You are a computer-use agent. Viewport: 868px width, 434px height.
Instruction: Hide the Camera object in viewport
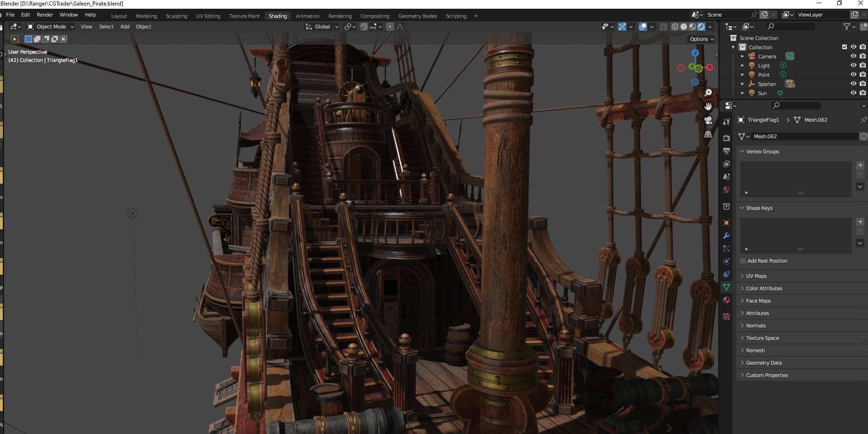[853, 56]
